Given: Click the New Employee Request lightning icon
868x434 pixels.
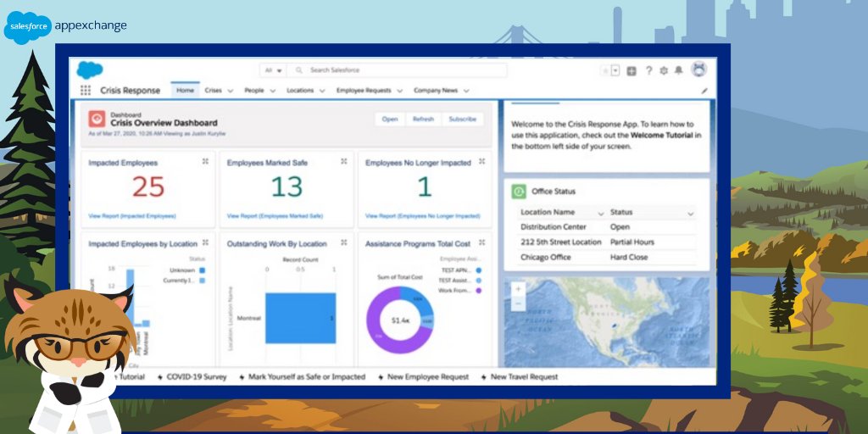Looking at the screenshot, I should [381, 377].
